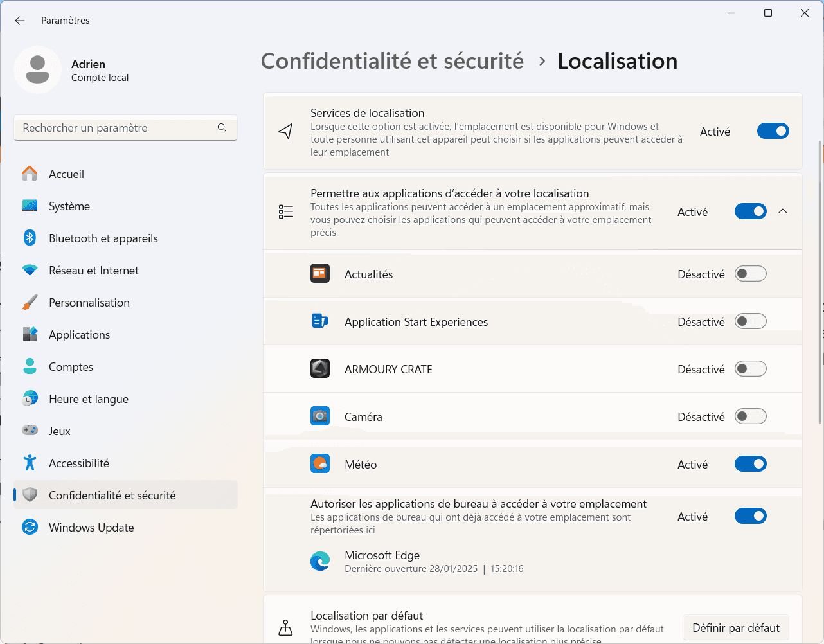The image size is (824, 644).
Task: Click the list icon beside Permettre aux applications
Action: coord(286,211)
